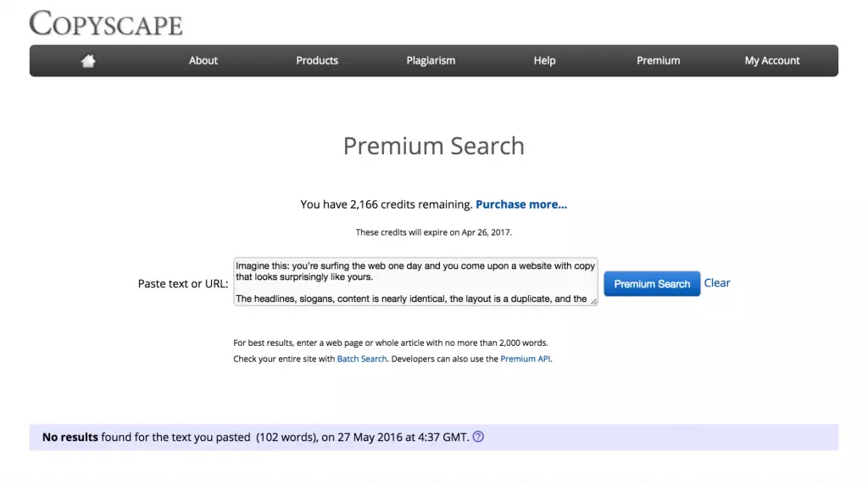The image size is (868, 485).
Task: Click the text box resize handle
Action: pos(593,301)
